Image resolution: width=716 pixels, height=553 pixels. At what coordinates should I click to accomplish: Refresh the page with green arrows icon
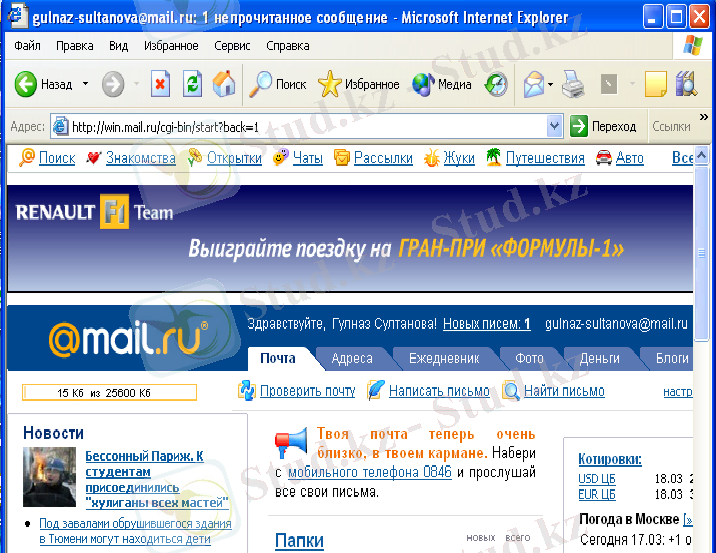192,84
